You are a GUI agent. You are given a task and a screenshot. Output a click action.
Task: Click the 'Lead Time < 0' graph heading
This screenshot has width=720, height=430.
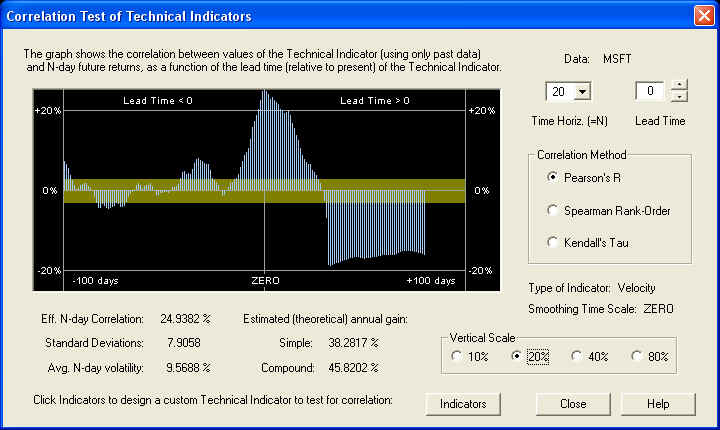tap(158, 101)
